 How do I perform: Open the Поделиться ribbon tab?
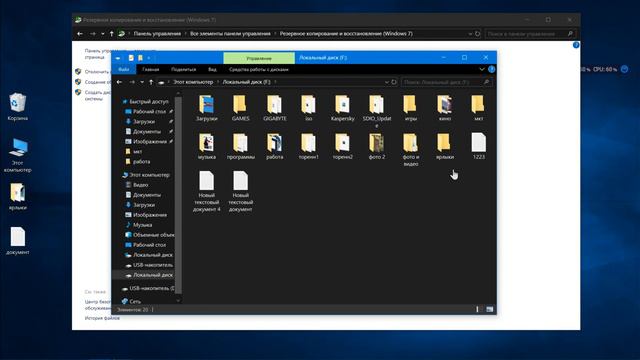[x=184, y=69]
